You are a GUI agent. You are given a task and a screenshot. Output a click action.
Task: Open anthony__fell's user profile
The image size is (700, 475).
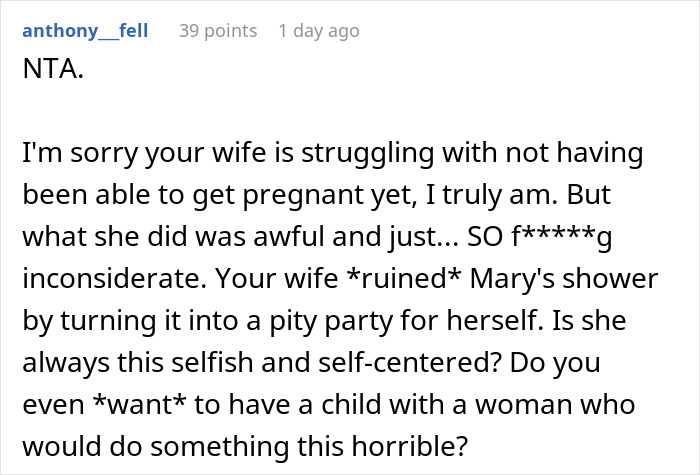coord(84,31)
